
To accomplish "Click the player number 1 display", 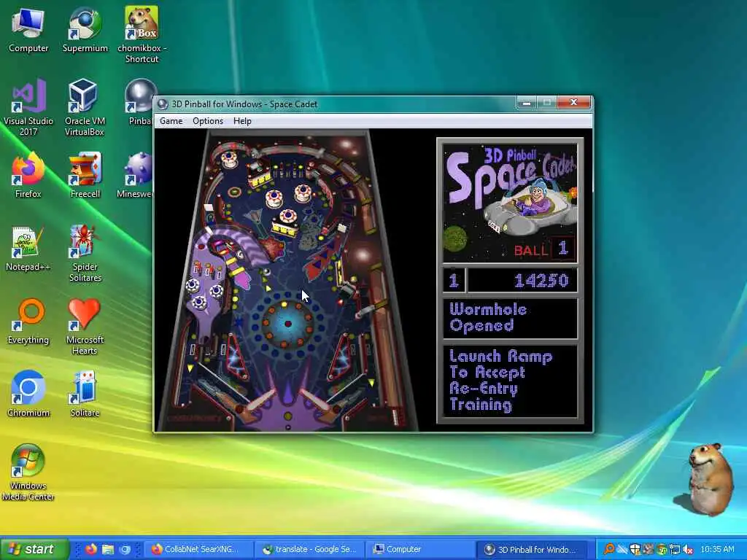I will [454, 281].
